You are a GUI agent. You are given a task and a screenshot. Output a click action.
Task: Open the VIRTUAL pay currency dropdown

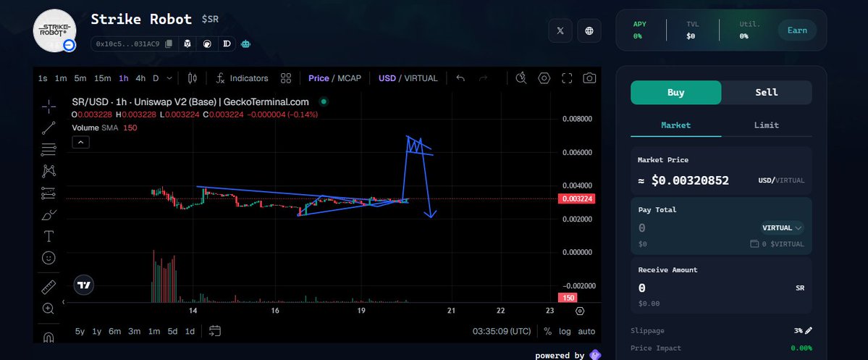coord(782,227)
